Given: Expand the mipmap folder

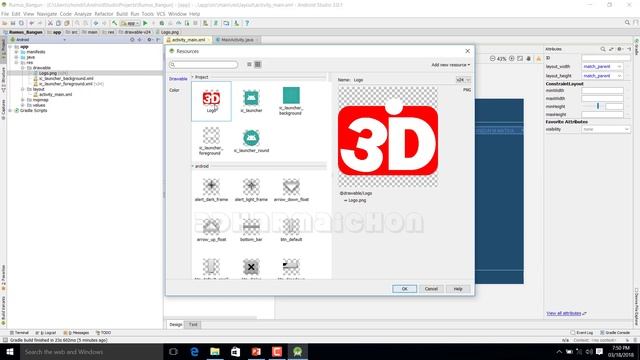Looking at the screenshot, I should click(x=23, y=100).
